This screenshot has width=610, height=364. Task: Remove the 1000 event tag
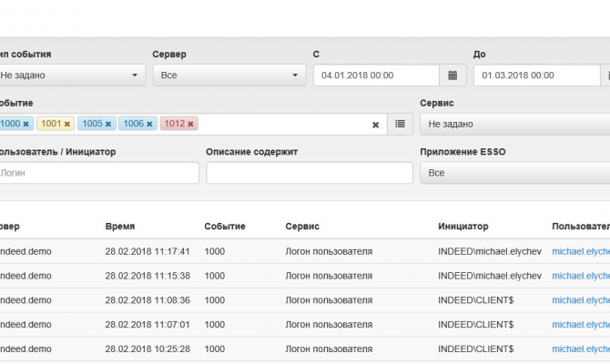tap(25, 124)
